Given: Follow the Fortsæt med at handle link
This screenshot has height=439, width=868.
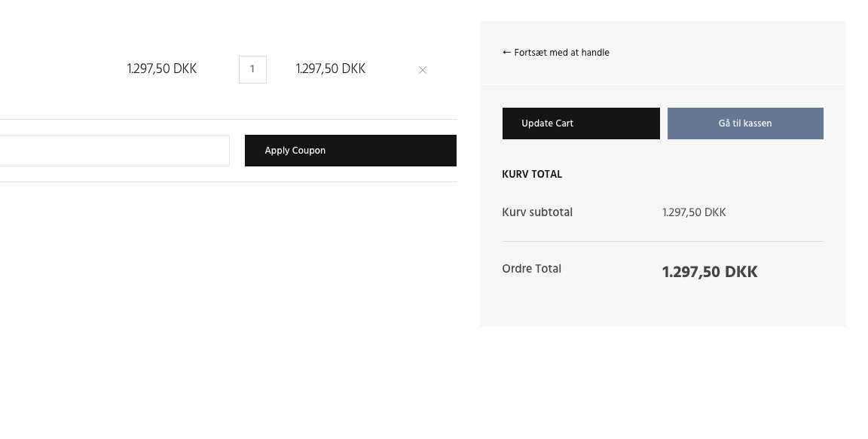Looking at the screenshot, I should coord(561,53).
